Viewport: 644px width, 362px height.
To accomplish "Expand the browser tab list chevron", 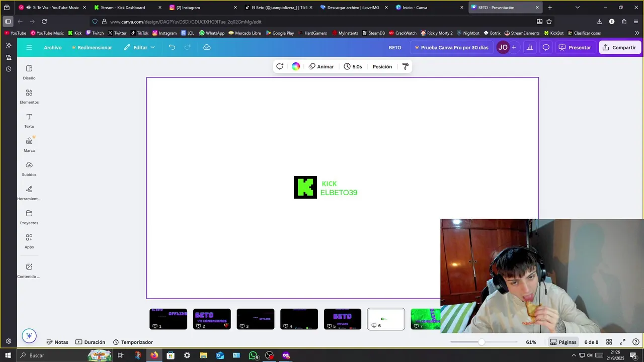I will (x=578, y=8).
